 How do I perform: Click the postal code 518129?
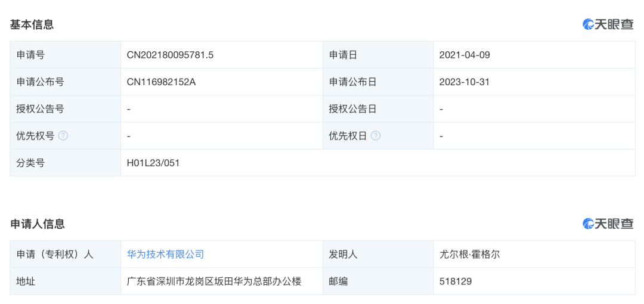456,281
